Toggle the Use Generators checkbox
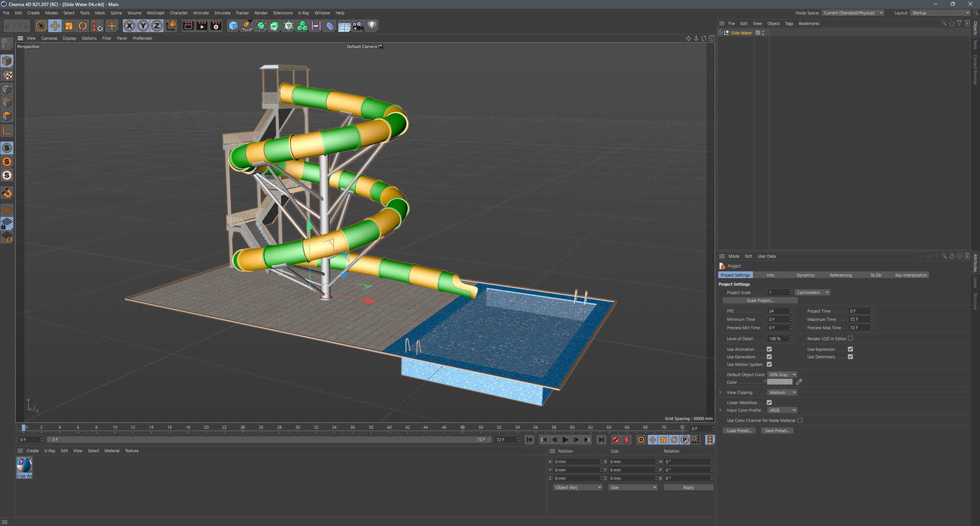Viewport: 980px width, 526px height. coord(769,357)
